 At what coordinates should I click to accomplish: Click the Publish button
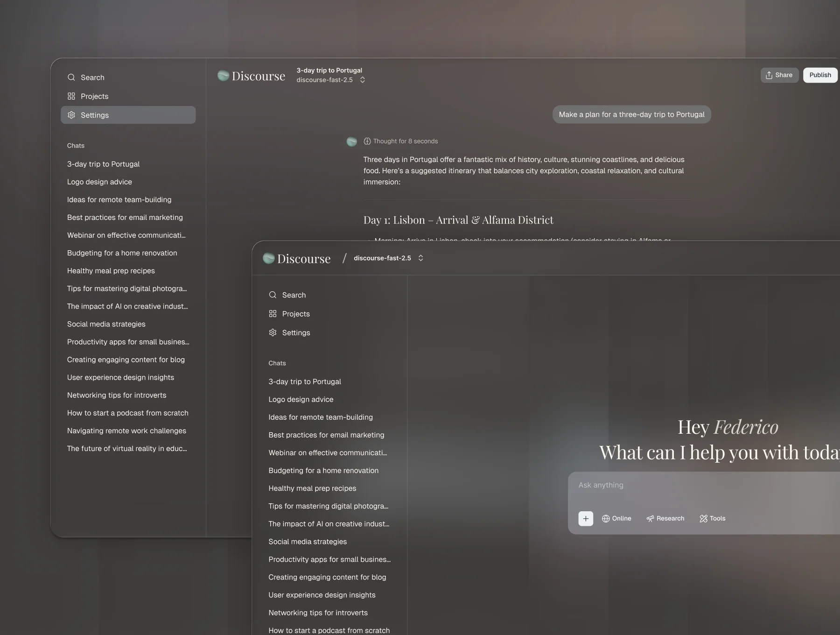point(820,75)
